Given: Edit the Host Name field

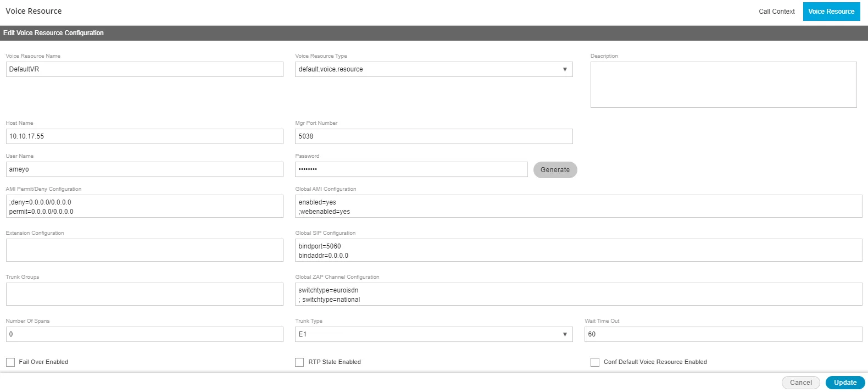Looking at the screenshot, I should coord(144,136).
